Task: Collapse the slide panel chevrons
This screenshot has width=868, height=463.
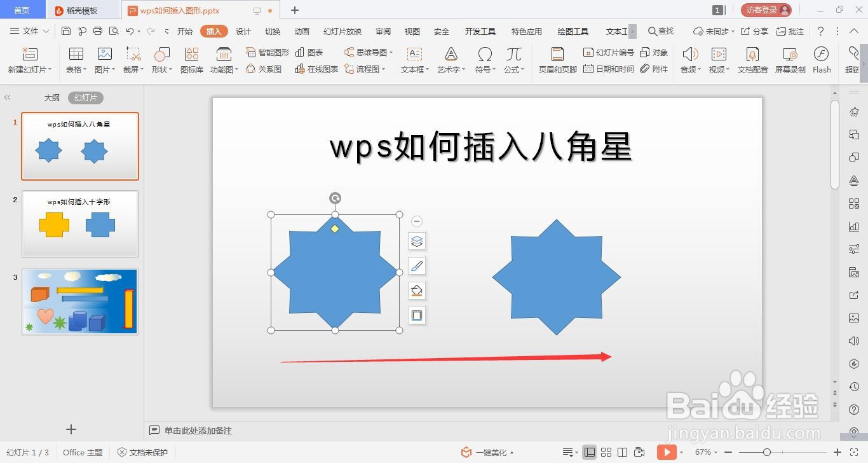Action: coord(8,98)
